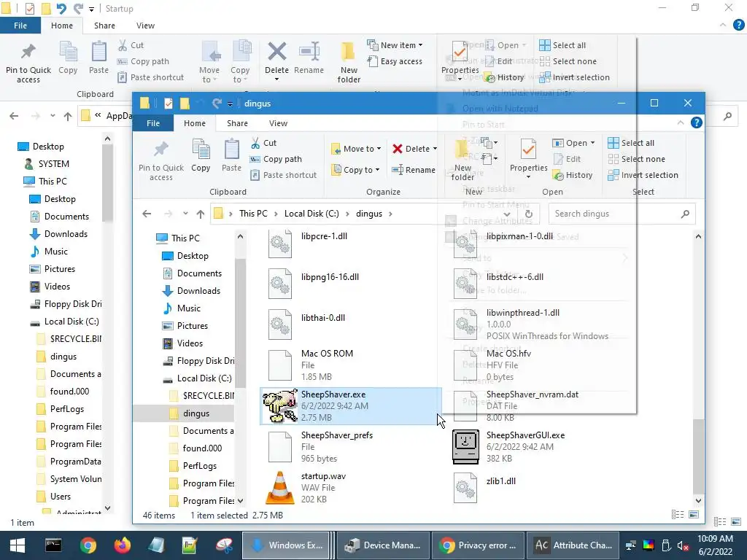This screenshot has width=747, height=560.
Task: Click Up arrow in dingus window navigation
Action: point(201,214)
